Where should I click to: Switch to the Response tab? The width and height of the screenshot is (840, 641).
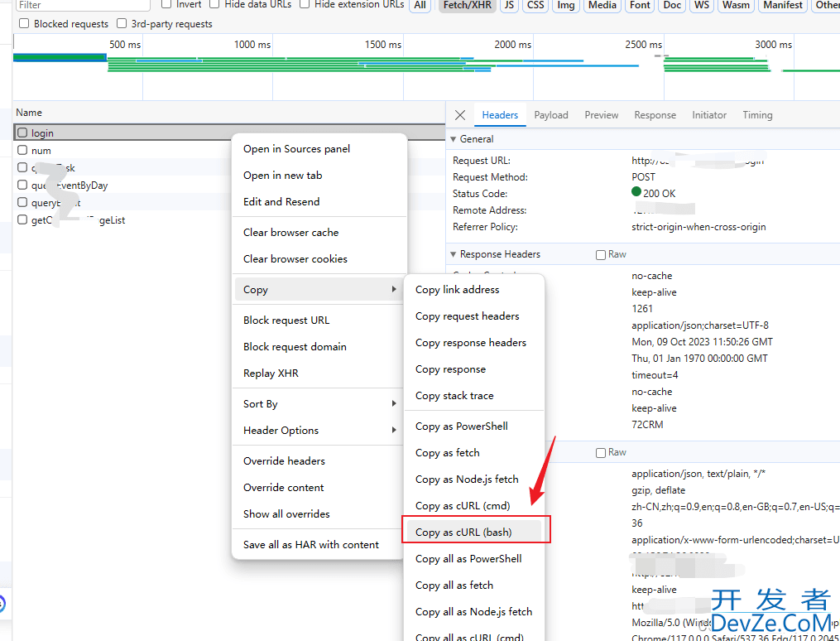pos(655,115)
